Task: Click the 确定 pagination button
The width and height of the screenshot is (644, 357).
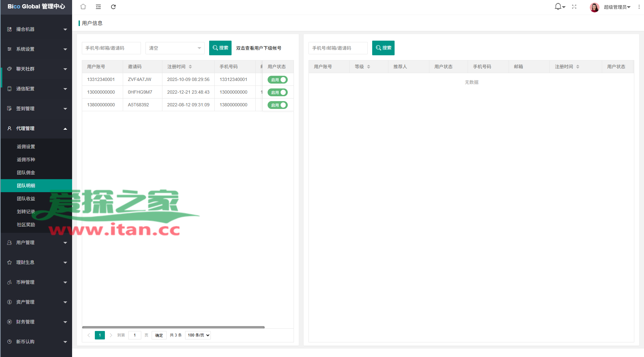Action: click(x=159, y=335)
